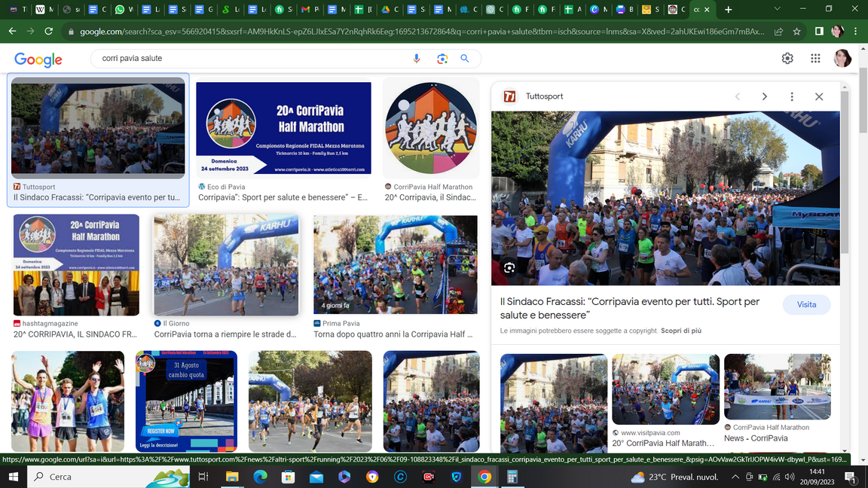Select the round CorriPavia logo thumbnail
Screen dimensions: 868x488
[x=431, y=128]
